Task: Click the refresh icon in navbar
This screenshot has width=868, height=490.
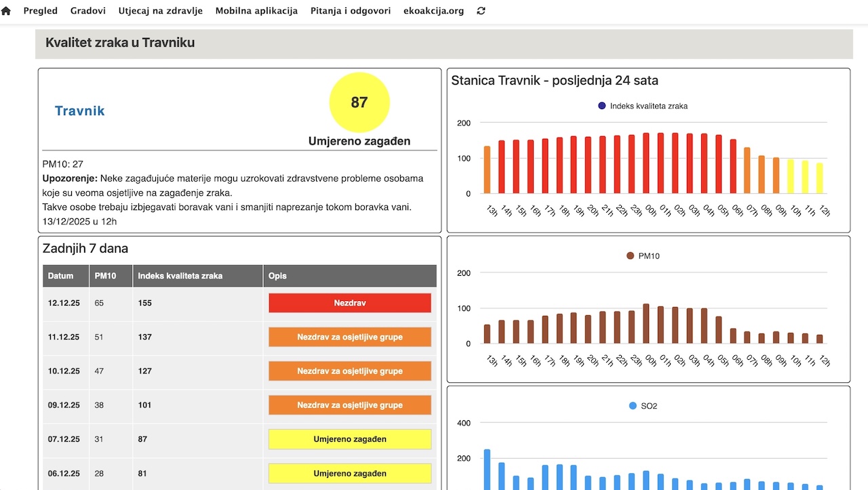Action: pyautogui.click(x=481, y=11)
